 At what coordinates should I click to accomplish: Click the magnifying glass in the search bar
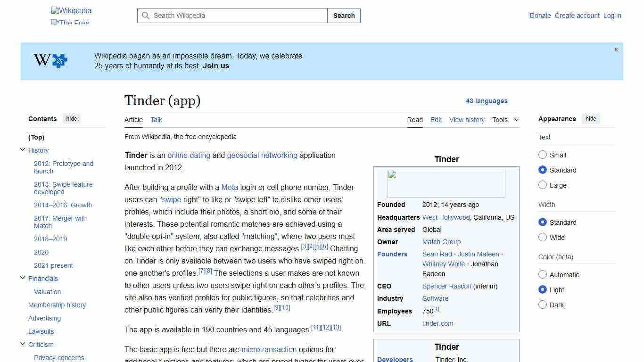click(146, 16)
